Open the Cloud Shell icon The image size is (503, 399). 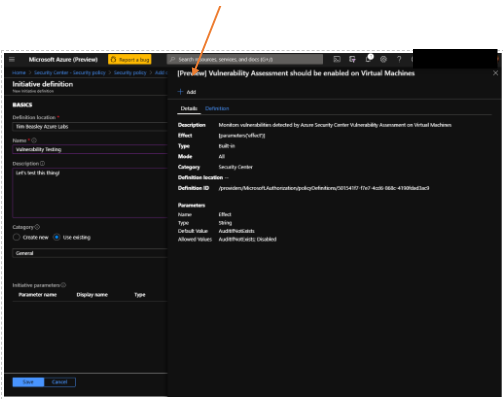click(337, 60)
